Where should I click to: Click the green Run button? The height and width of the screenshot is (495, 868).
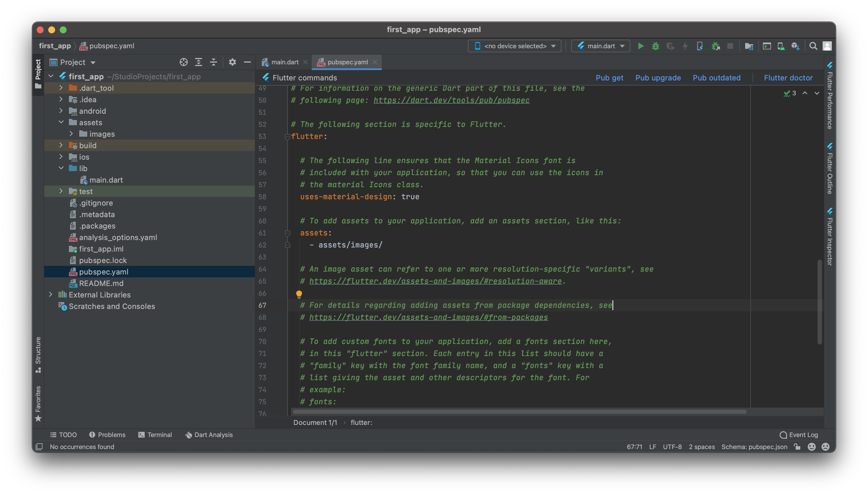tap(641, 46)
